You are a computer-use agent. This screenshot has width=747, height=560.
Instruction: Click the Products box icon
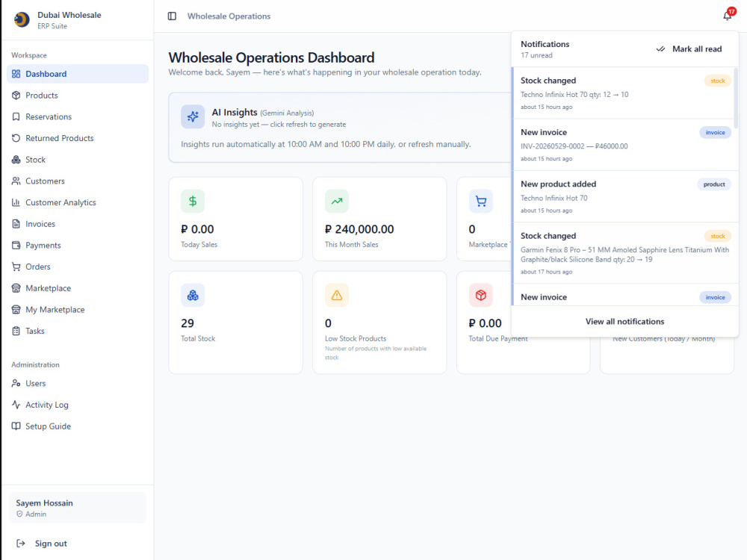16,96
